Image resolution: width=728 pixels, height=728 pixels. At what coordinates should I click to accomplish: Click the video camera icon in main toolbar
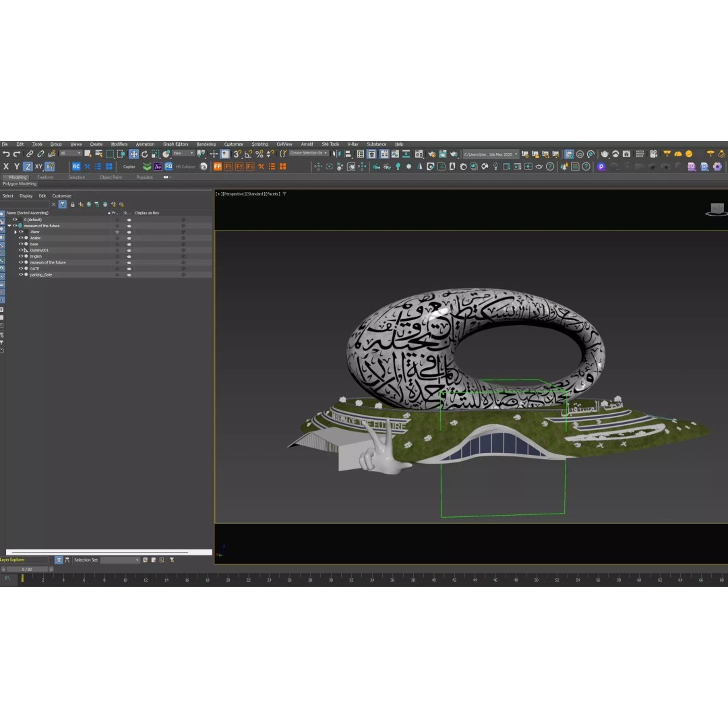[653, 154]
